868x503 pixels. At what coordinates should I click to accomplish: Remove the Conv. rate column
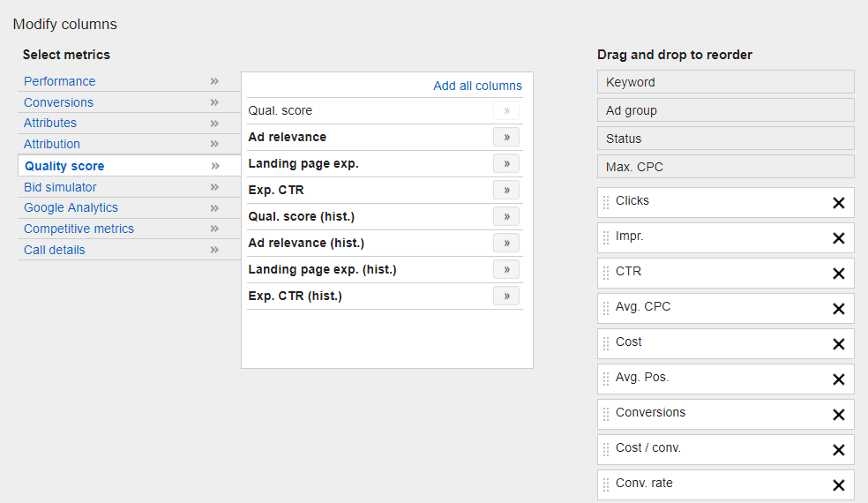click(839, 485)
